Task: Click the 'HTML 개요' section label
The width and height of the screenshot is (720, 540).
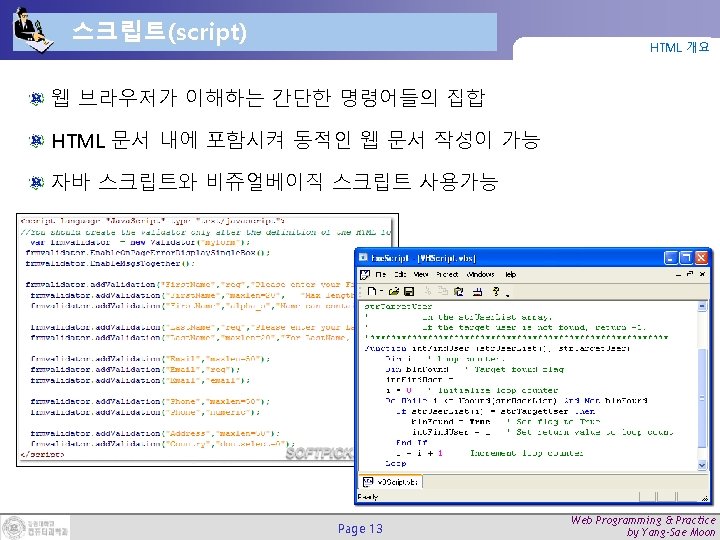Action: [x=679, y=47]
